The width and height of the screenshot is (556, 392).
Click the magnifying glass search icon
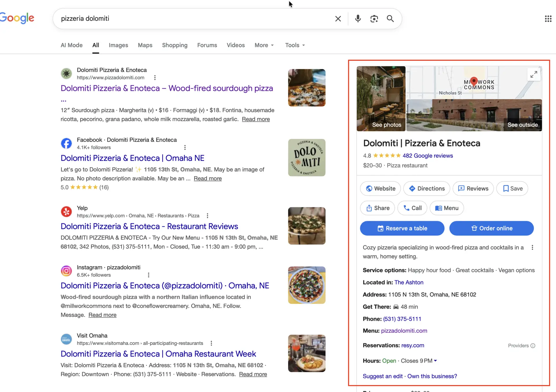390,19
